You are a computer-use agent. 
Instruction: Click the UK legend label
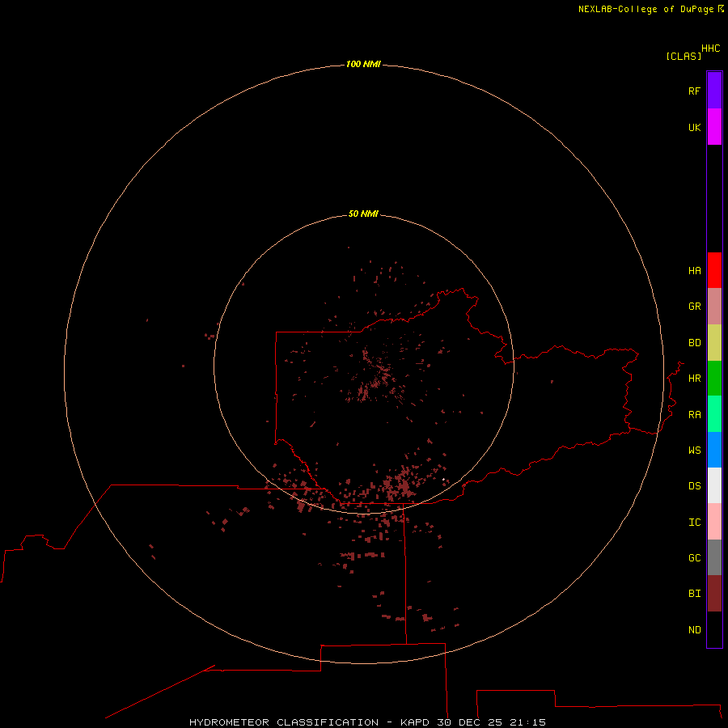[694, 127]
